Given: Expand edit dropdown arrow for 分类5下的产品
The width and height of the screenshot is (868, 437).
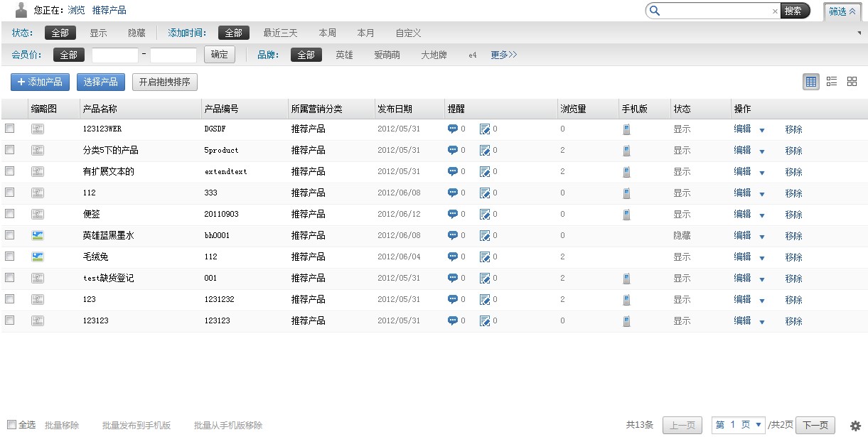Looking at the screenshot, I should 762,151.
